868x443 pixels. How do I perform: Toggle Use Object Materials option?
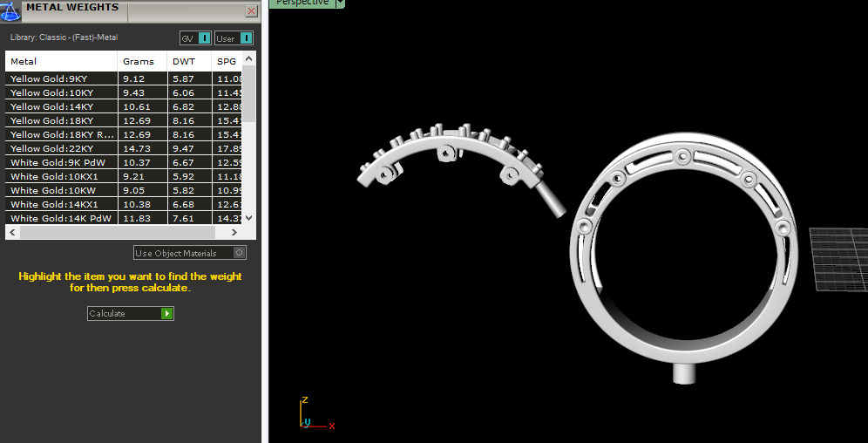tap(190, 253)
